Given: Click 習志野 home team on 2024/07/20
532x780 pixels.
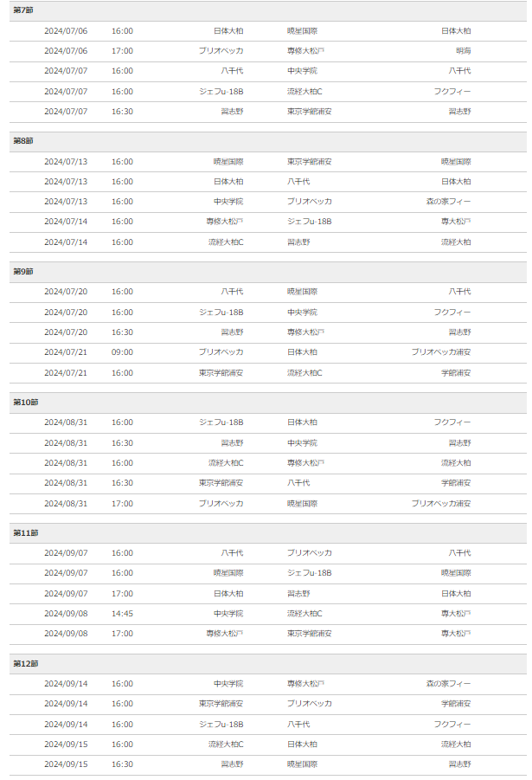Looking at the screenshot, I should click(x=232, y=332).
